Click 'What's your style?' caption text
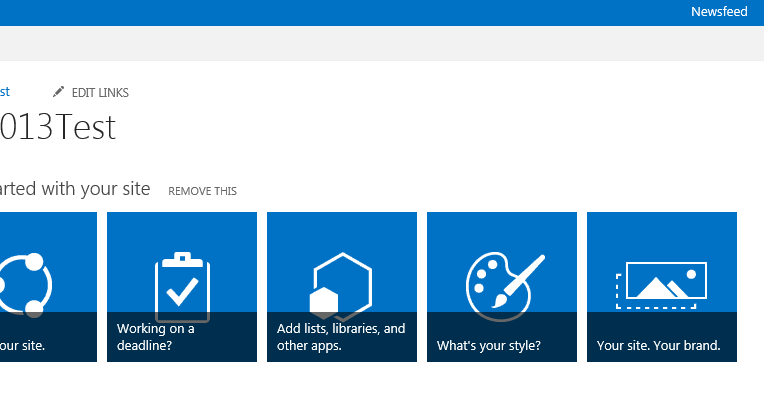The height and width of the screenshot is (401, 764). click(489, 345)
